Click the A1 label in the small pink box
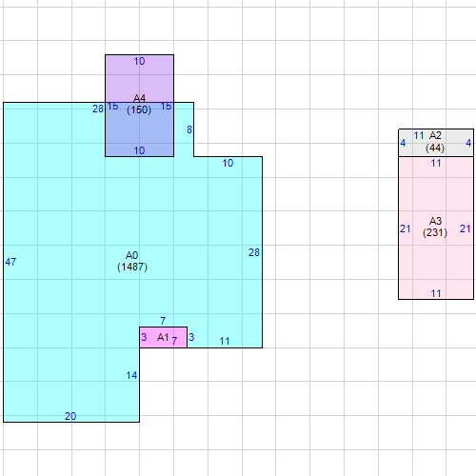The image size is (476, 476). coord(163,337)
